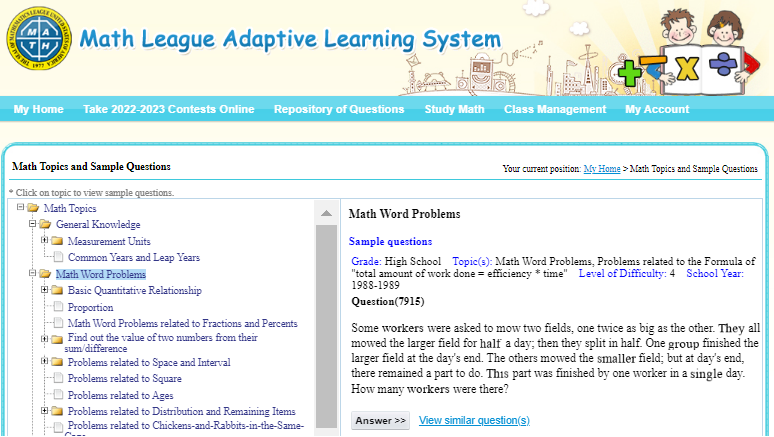Open Take 2022-2023 Contests Online
Viewport: 774px width, 437px height.
coord(168,109)
